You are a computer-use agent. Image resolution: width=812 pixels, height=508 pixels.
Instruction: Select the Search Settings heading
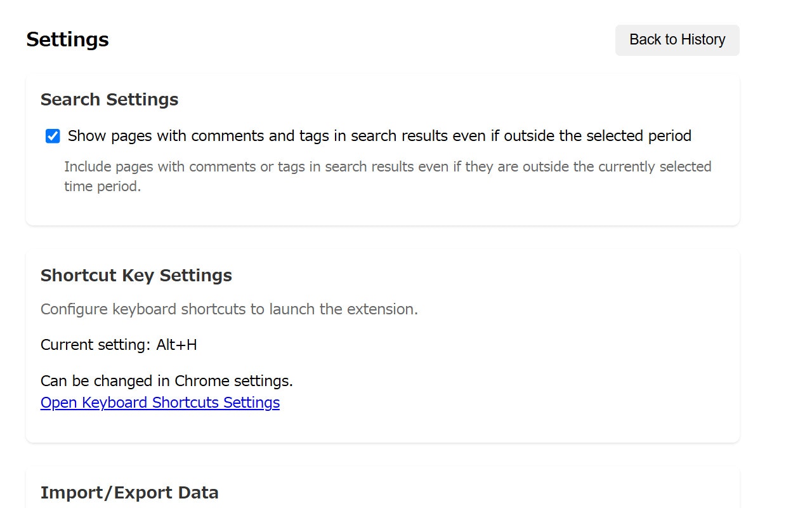pyautogui.click(x=109, y=100)
